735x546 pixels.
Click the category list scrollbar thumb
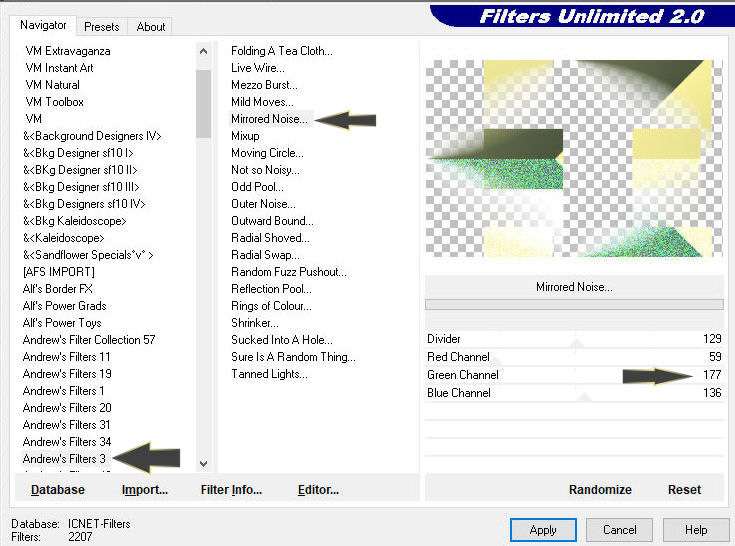coord(203,104)
